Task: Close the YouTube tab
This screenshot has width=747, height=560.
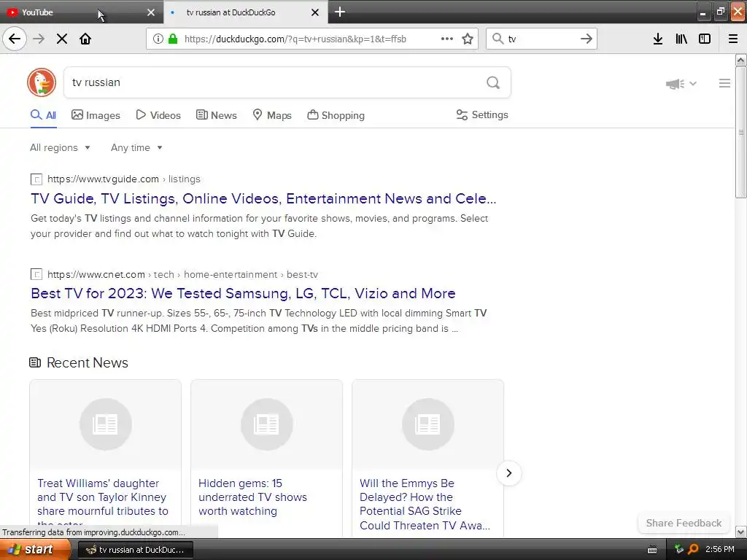Action: tap(151, 12)
